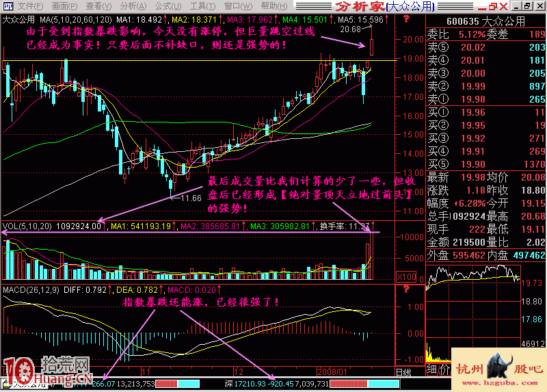This screenshot has width=547, height=392.
Task: Open the 窗口(W) menu
Action: (238, 6)
